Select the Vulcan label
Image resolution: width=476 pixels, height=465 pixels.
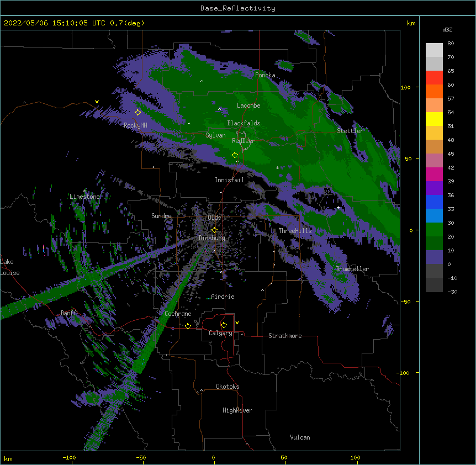pyautogui.click(x=300, y=437)
